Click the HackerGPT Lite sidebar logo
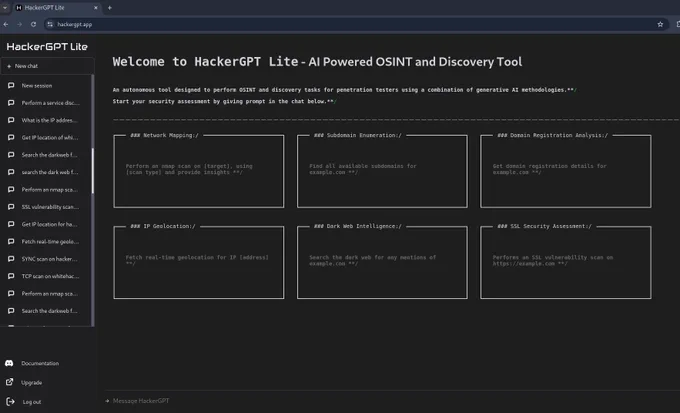Image resolution: width=680 pixels, height=413 pixels. pyautogui.click(x=47, y=46)
